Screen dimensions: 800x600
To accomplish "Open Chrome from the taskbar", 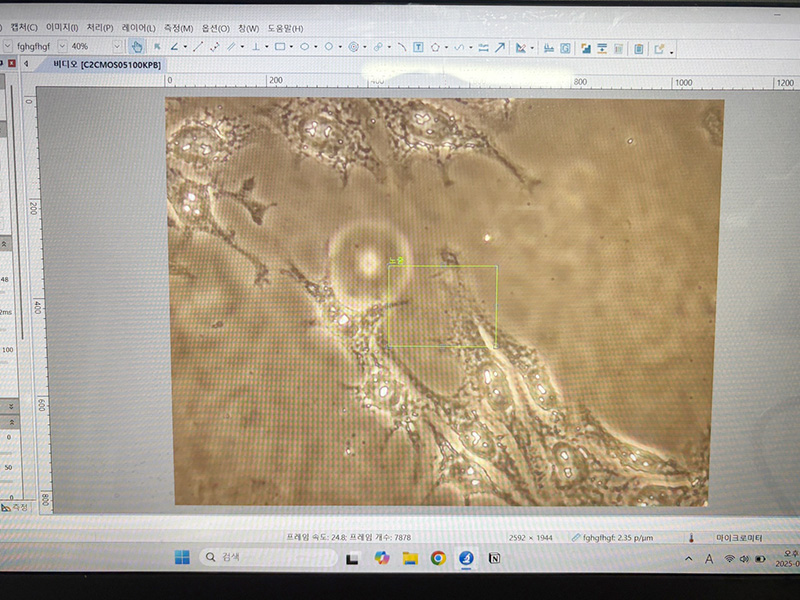I will pos(438,558).
